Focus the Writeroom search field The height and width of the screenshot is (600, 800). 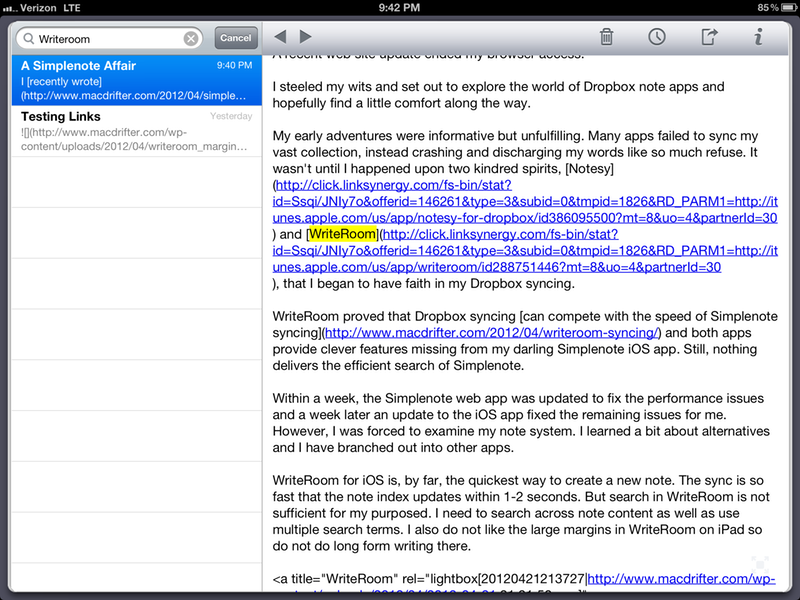[109, 39]
